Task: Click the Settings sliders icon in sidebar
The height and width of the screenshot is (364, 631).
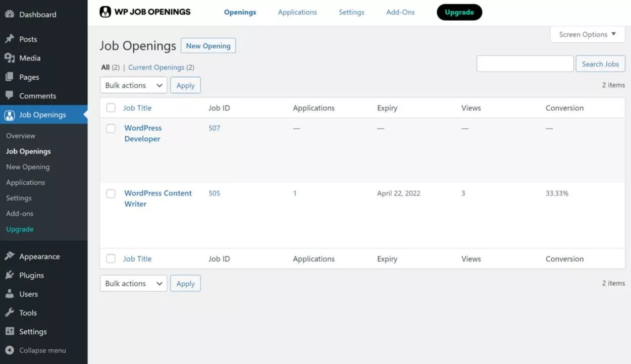Action: point(10,332)
